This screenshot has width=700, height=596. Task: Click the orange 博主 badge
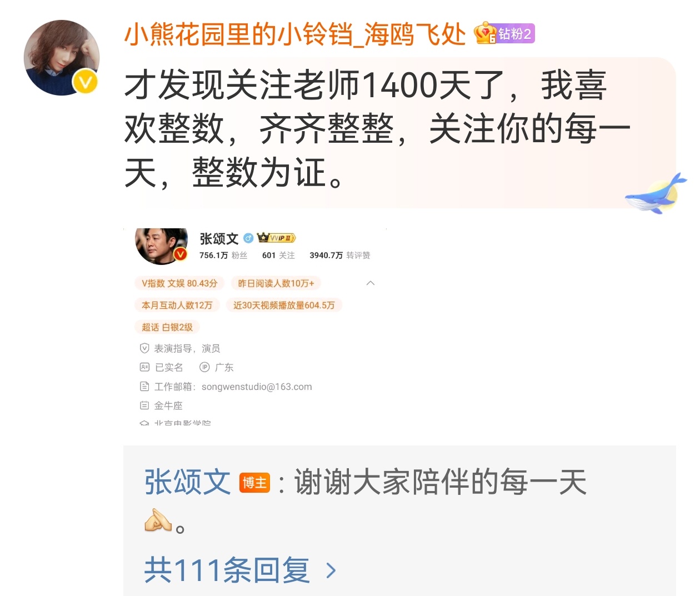[255, 483]
